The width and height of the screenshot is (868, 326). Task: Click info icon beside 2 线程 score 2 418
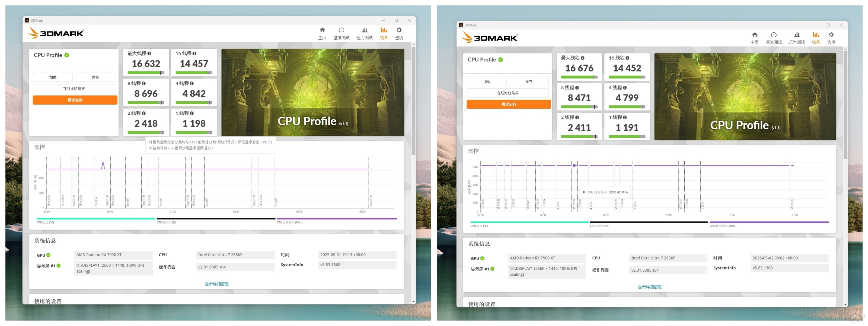click(x=144, y=113)
